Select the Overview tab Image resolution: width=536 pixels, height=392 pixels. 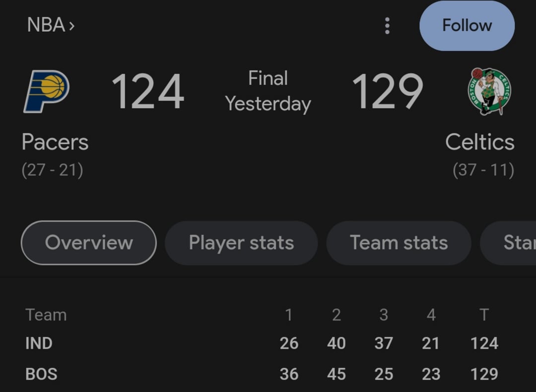pyautogui.click(x=89, y=243)
